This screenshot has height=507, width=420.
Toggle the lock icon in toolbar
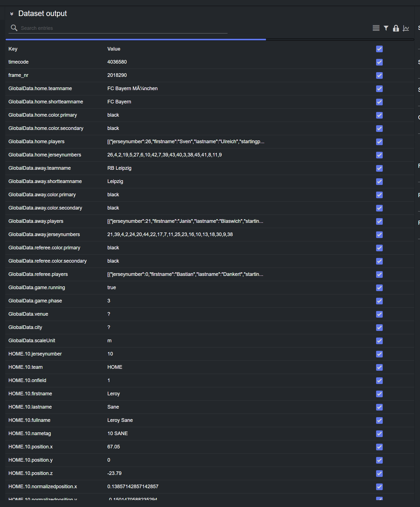point(396,28)
